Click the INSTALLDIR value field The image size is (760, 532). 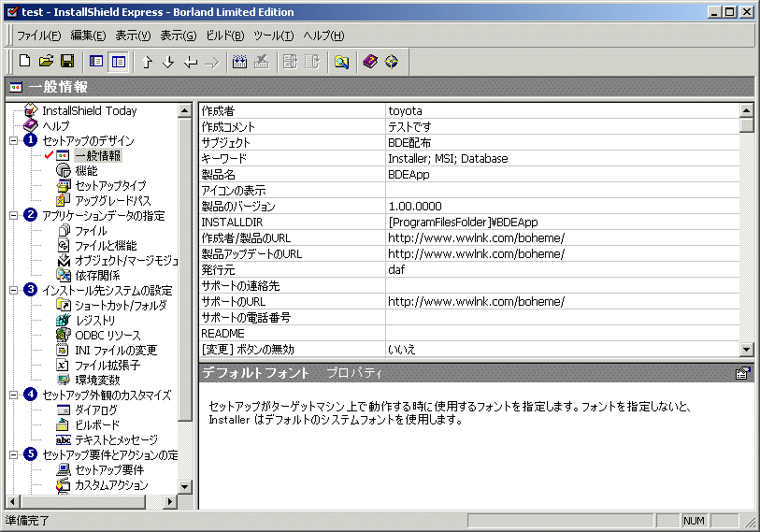pyautogui.click(x=562, y=223)
